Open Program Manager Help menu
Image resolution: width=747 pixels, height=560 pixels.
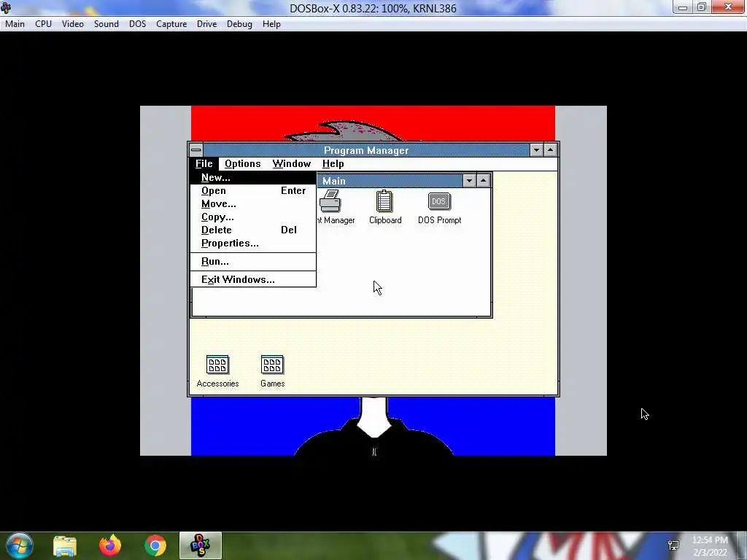point(333,164)
